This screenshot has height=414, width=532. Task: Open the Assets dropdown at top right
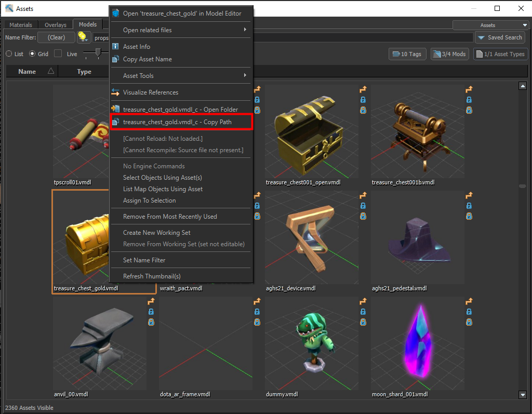coord(490,25)
